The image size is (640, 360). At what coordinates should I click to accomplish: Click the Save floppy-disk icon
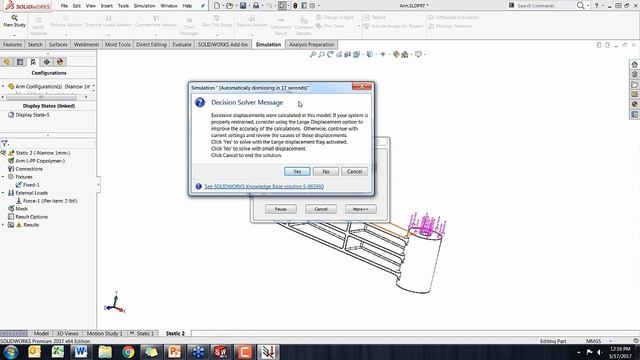pyautogui.click(x=243, y=6)
